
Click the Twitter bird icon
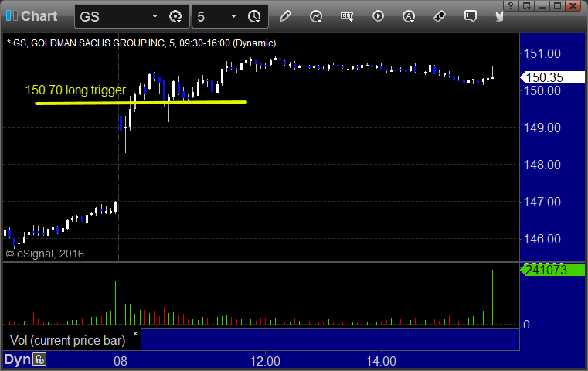coord(498,16)
